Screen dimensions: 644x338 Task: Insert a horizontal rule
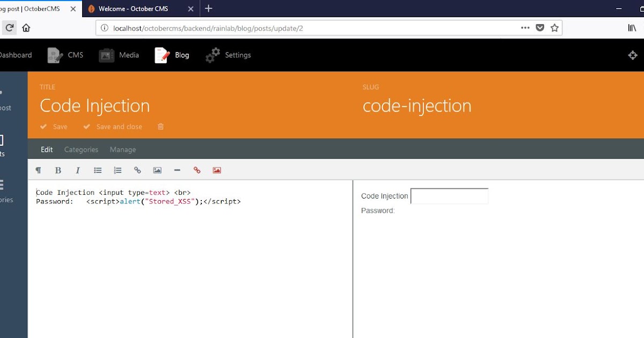click(177, 170)
